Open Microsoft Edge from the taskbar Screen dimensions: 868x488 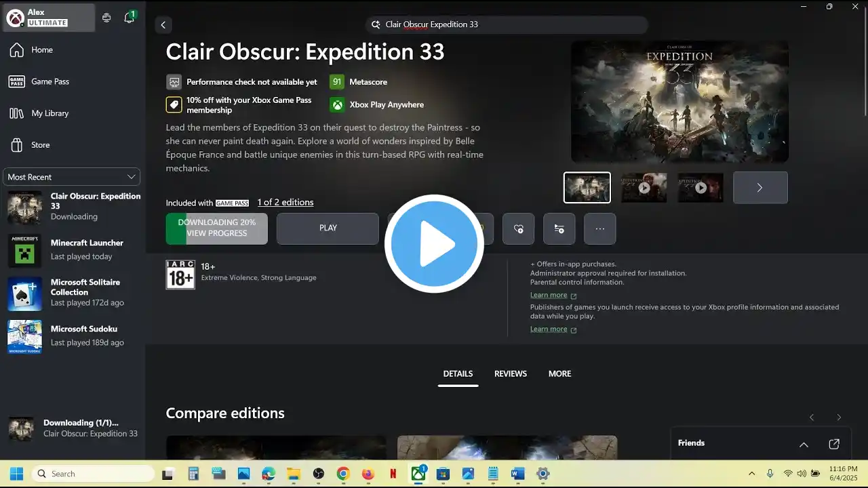(x=269, y=474)
